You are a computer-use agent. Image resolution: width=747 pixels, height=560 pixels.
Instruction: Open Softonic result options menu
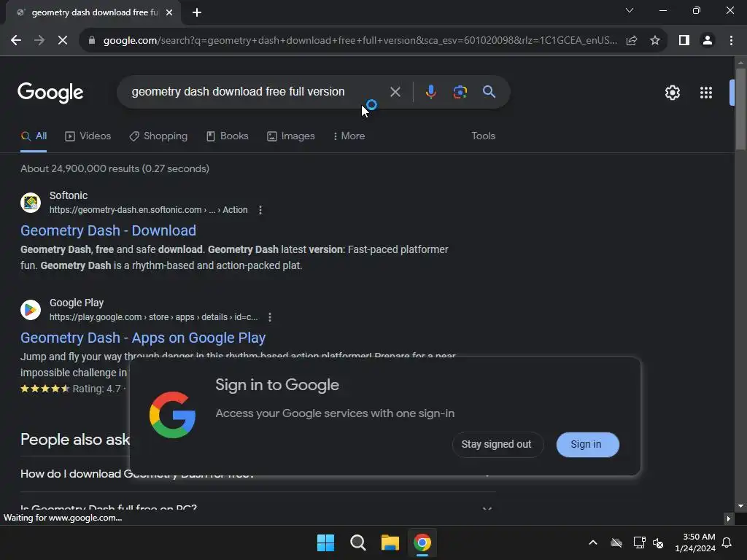pos(260,210)
